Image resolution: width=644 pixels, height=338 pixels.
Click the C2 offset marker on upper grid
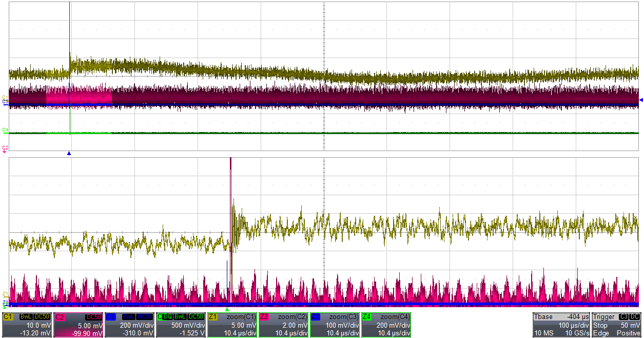5,148
